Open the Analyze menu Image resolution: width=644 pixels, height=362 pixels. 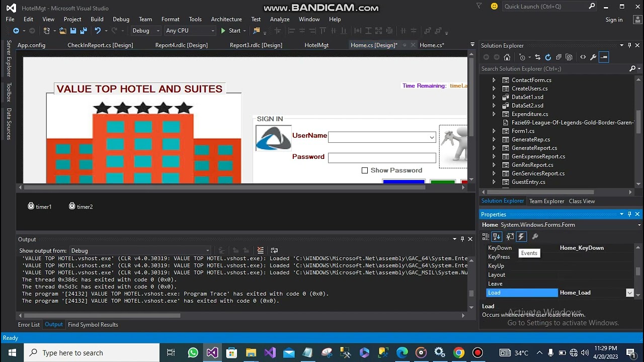(x=280, y=19)
